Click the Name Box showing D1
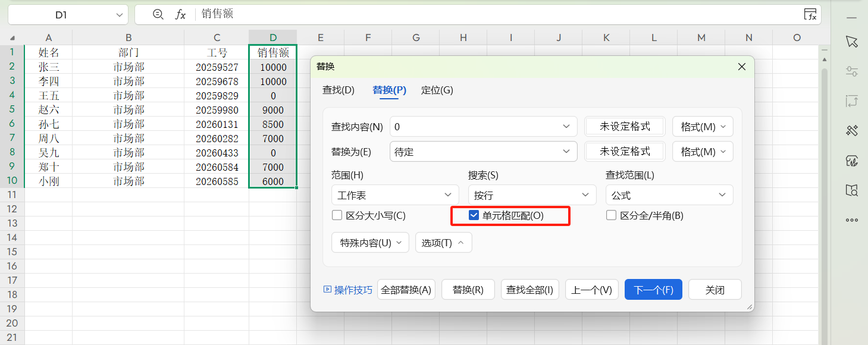The height and width of the screenshot is (345, 868). [61, 14]
